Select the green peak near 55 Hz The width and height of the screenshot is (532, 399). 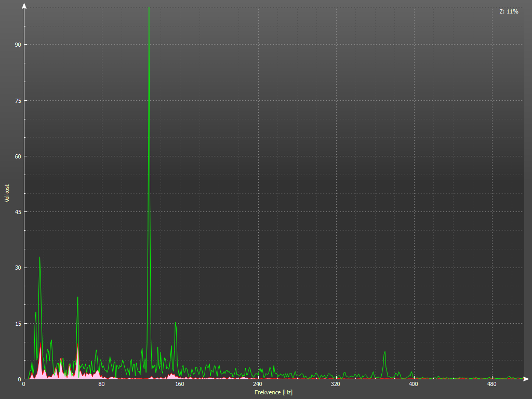tap(77, 299)
